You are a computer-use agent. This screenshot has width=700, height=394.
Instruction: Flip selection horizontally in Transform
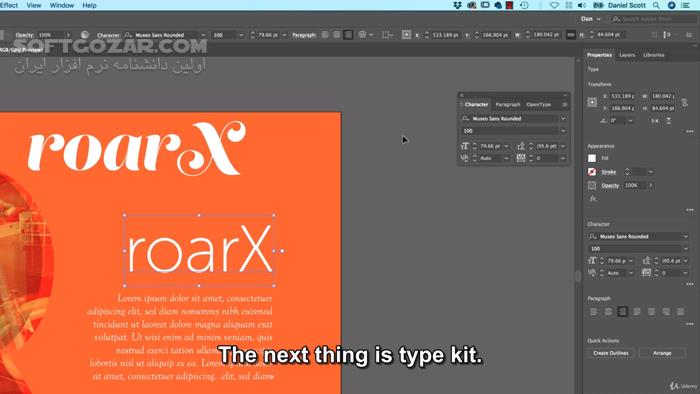click(655, 121)
